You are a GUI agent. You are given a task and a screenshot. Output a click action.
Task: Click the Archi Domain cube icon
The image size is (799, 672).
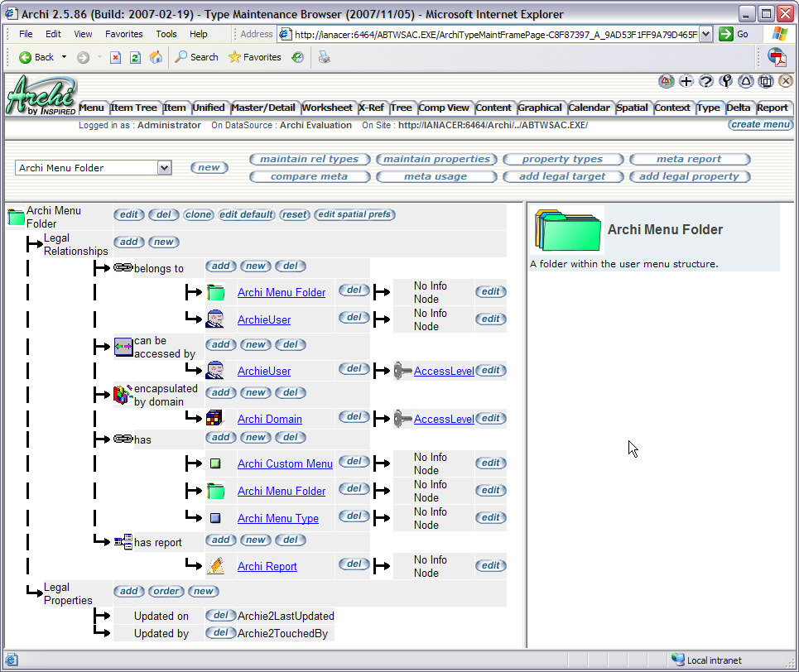point(214,418)
